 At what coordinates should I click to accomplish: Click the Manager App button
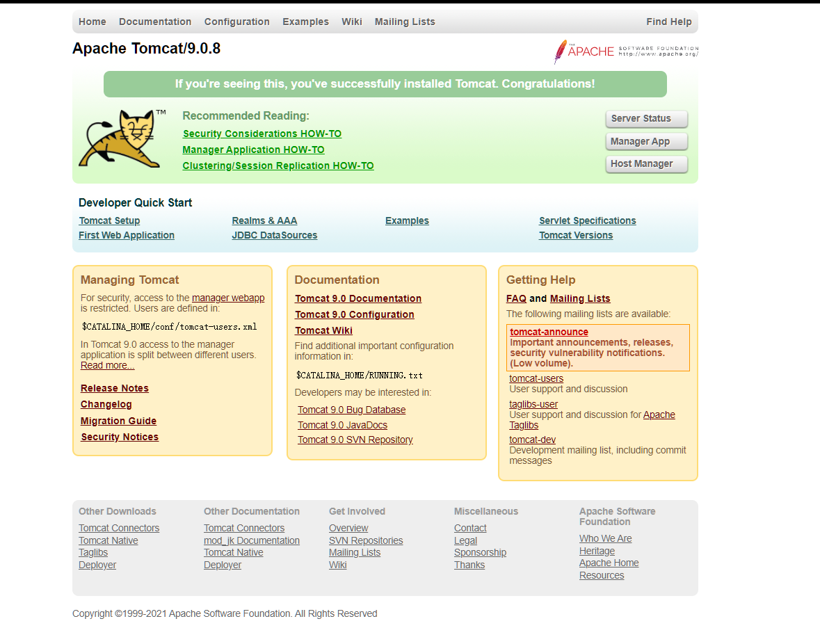point(646,141)
